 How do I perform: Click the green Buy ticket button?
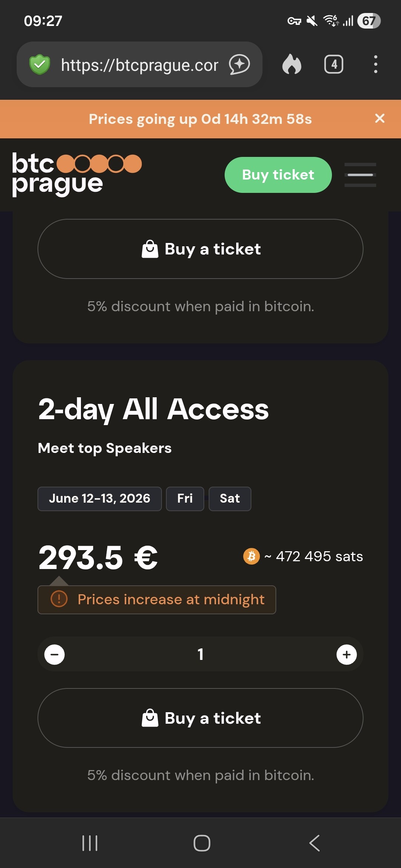click(278, 175)
